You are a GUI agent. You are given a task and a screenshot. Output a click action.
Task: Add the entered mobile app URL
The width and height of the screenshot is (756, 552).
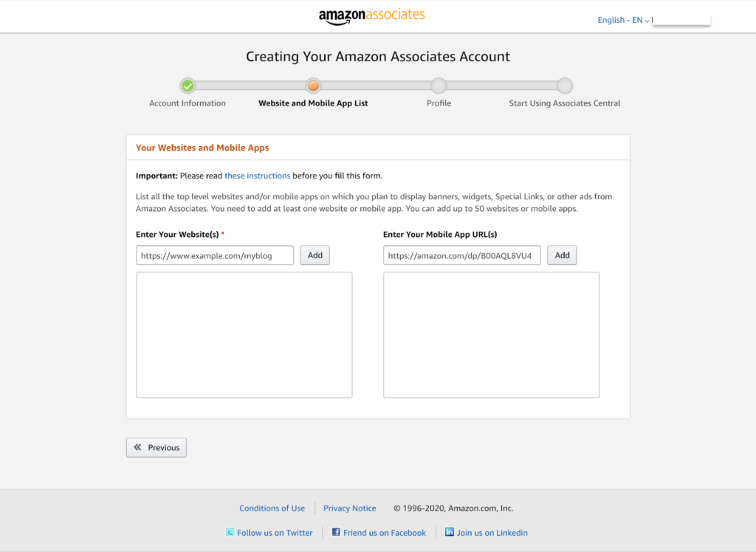coord(562,255)
